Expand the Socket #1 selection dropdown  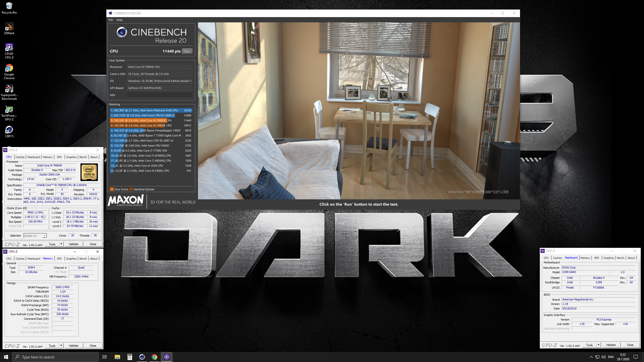pos(44,236)
